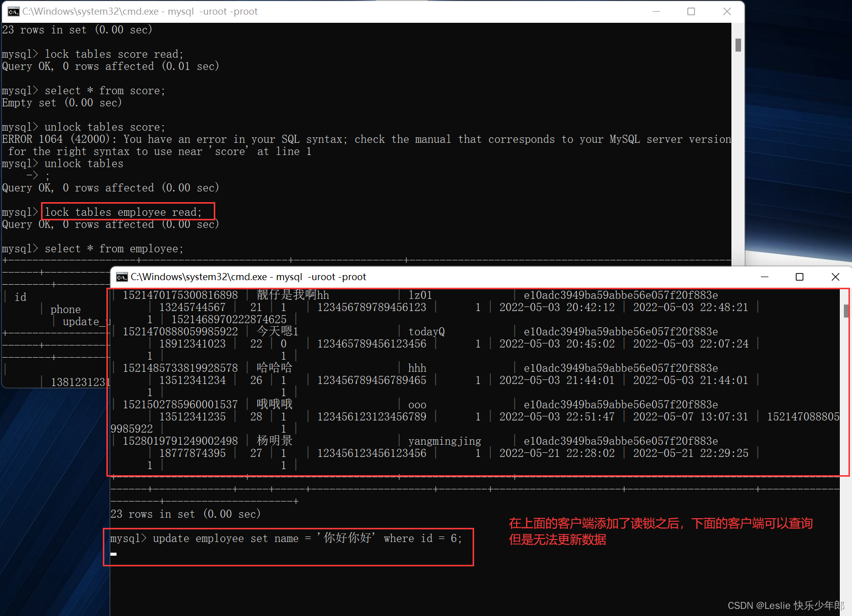
Task: Click the value 1521468970222874625
Action: point(229,320)
